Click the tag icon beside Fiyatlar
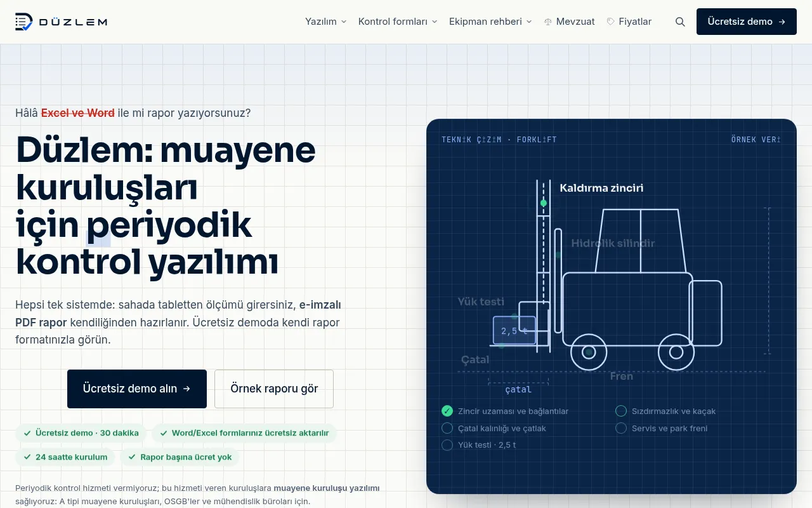The height and width of the screenshot is (508, 812). click(x=611, y=22)
